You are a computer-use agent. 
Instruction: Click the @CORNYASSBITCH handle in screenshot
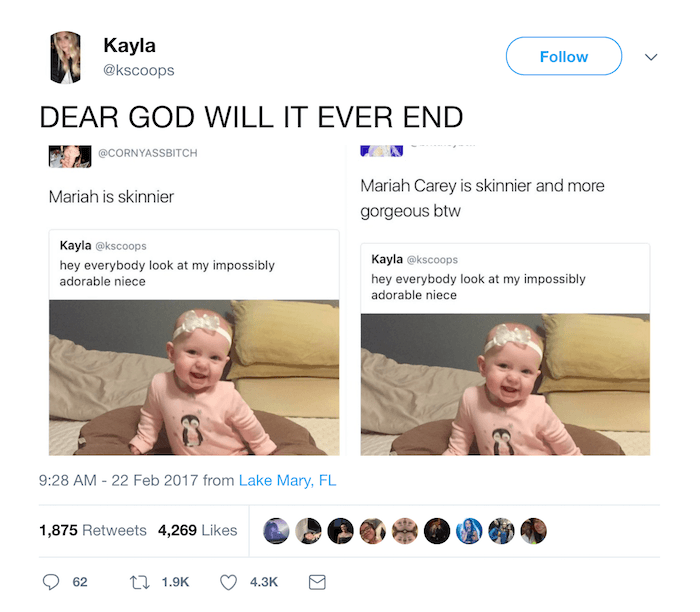pyautogui.click(x=147, y=153)
